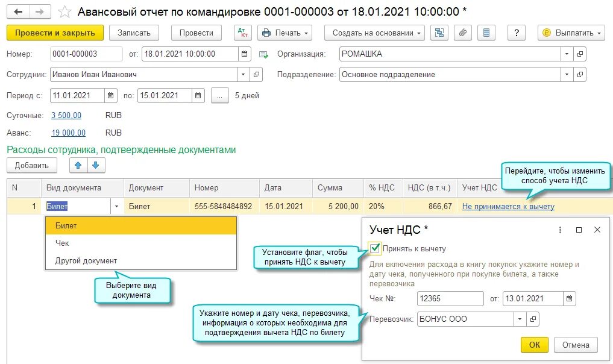This screenshot has width=613, height=364.
Task: Click the Документ cell showing Билет
Action: coord(157,207)
